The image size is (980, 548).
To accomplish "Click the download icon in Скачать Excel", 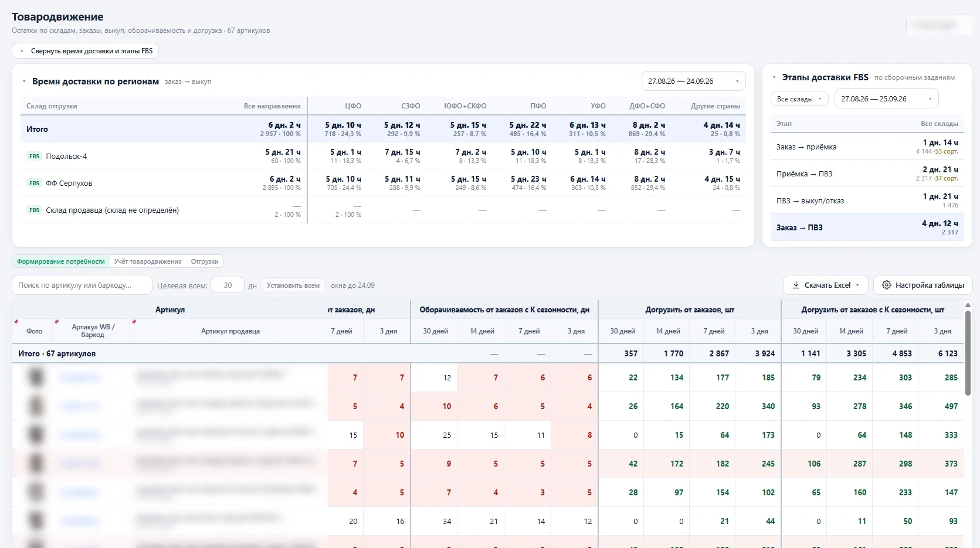I will pos(796,285).
